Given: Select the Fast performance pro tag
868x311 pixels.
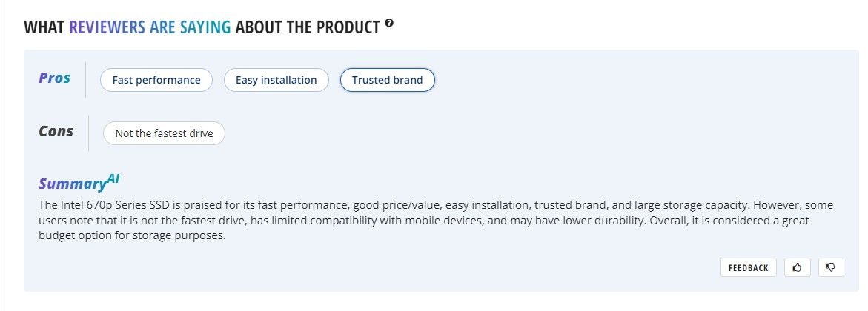Looking at the screenshot, I should [x=156, y=80].
